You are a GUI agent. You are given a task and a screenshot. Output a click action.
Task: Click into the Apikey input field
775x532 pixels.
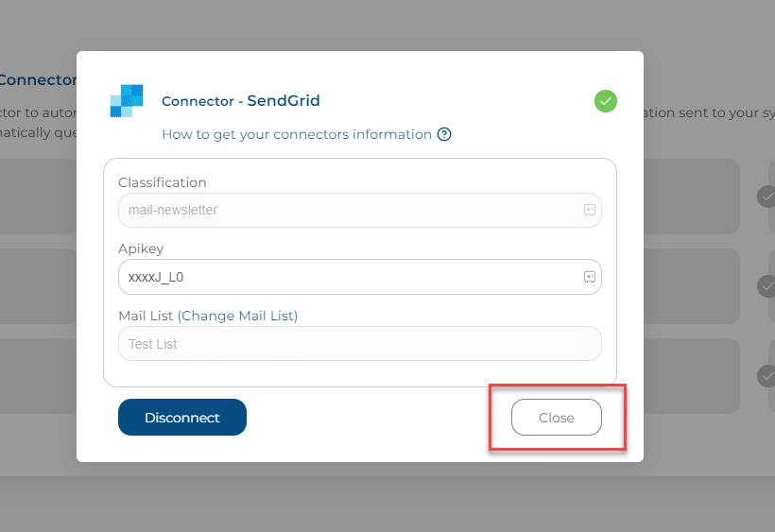point(360,277)
